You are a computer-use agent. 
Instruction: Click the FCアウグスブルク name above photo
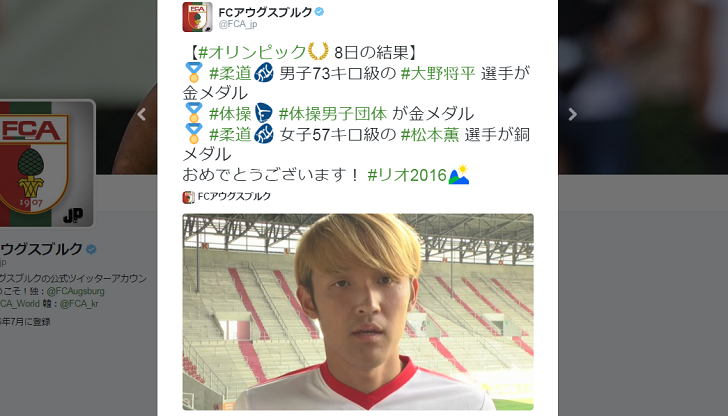[x=234, y=196]
